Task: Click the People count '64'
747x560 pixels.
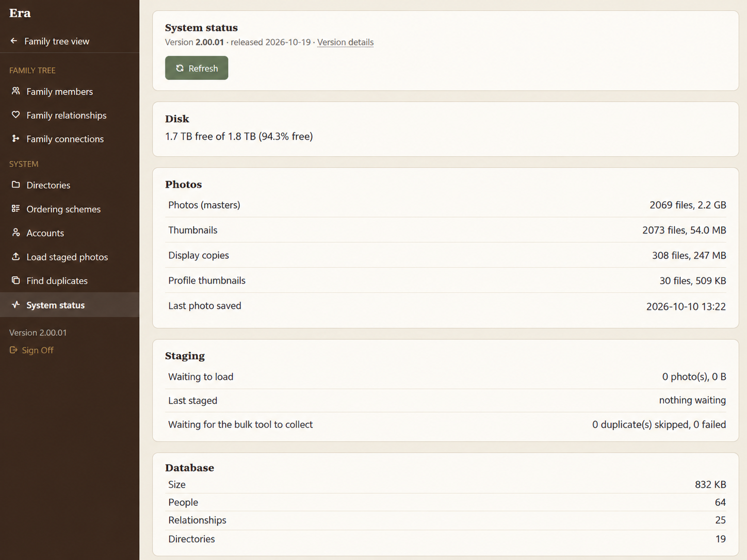Action: pyautogui.click(x=720, y=502)
